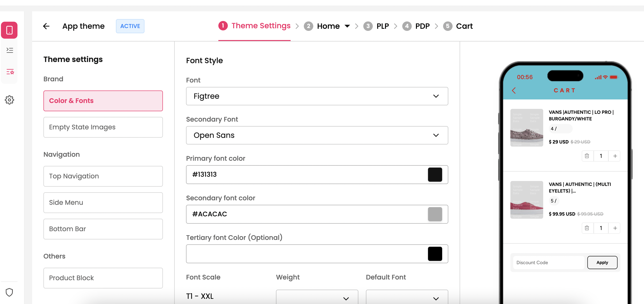Screen dimensions: 644x304
Task: Delete the first cart item via trash icon
Action: [587, 156]
